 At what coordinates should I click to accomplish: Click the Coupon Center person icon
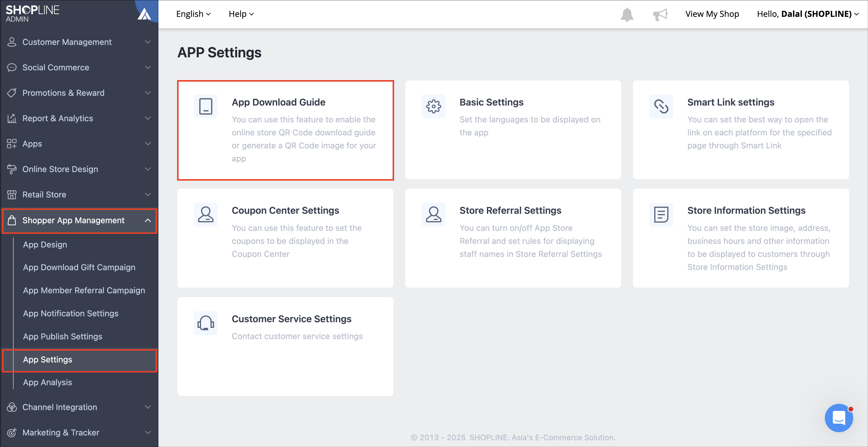[x=205, y=215]
